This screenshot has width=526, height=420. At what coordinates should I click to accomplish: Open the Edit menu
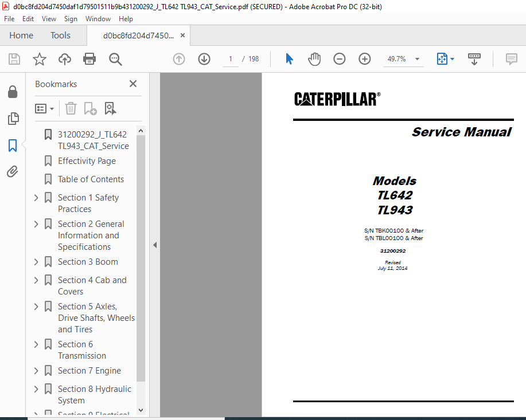(28, 19)
